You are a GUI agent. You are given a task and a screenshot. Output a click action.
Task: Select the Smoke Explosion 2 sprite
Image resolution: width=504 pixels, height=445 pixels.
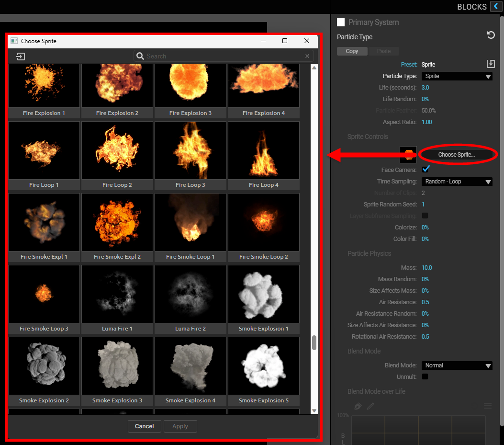(x=44, y=371)
